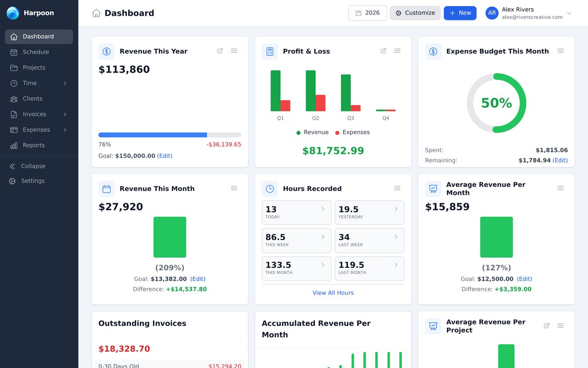Open the Expense Budget widget menu

point(561,51)
